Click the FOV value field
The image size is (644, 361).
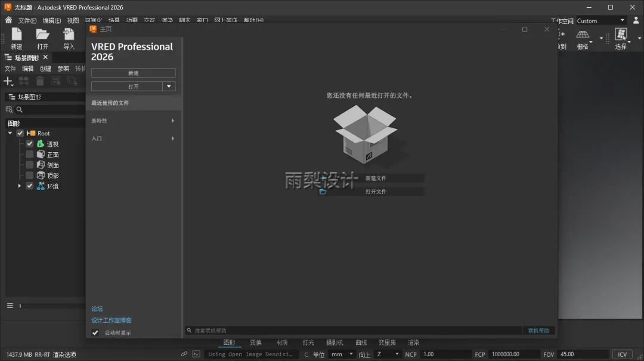(583, 354)
